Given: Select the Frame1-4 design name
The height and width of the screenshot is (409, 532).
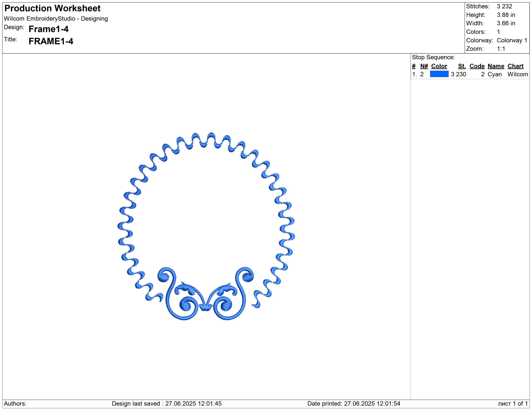Looking at the screenshot, I should point(48,29).
